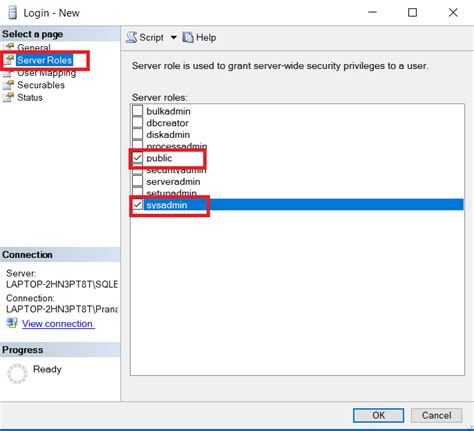The width and height of the screenshot is (474, 431).
Task: Click the Ready progress spinner
Action: coord(17,373)
